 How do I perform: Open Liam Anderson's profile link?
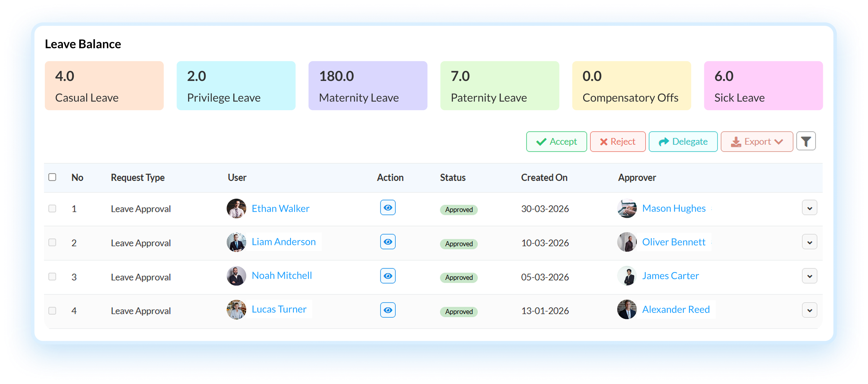pyautogui.click(x=284, y=242)
